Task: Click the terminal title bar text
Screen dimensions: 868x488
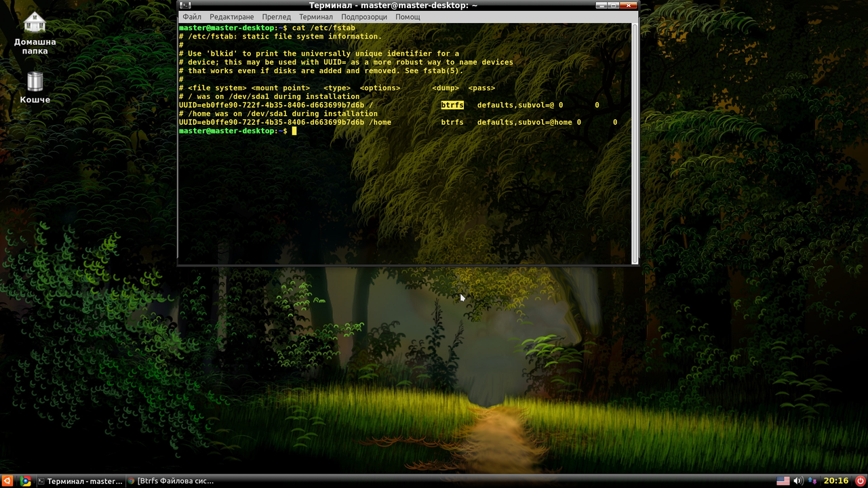Action: coord(393,5)
